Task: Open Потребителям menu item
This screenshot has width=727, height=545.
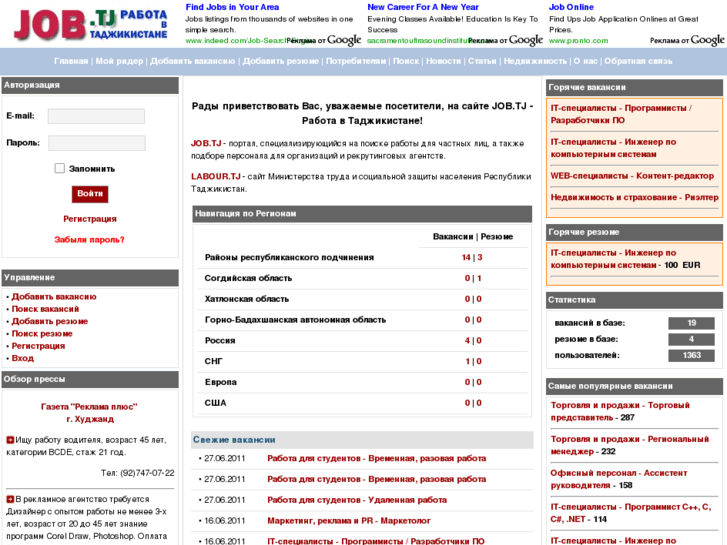Action: pyautogui.click(x=356, y=61)
